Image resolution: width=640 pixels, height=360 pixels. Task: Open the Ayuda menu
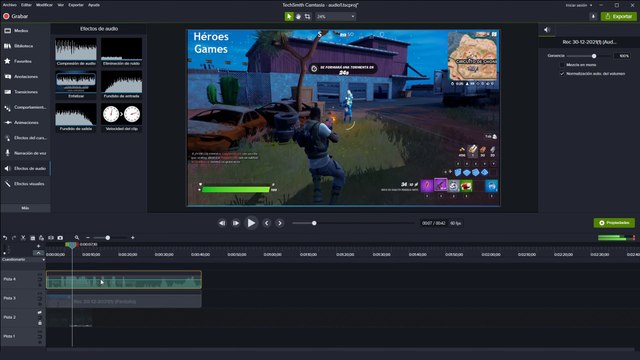point(94,5)
